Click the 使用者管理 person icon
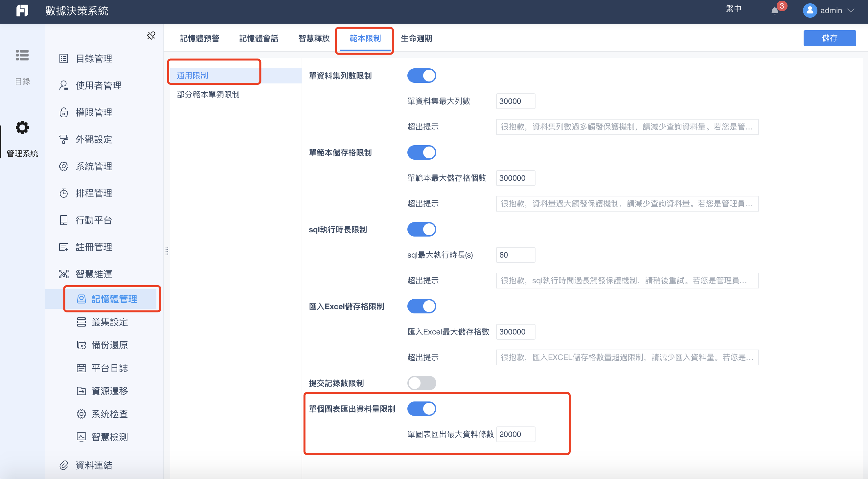This screenshot has width=868, height=479. click(x=64, y=85)
